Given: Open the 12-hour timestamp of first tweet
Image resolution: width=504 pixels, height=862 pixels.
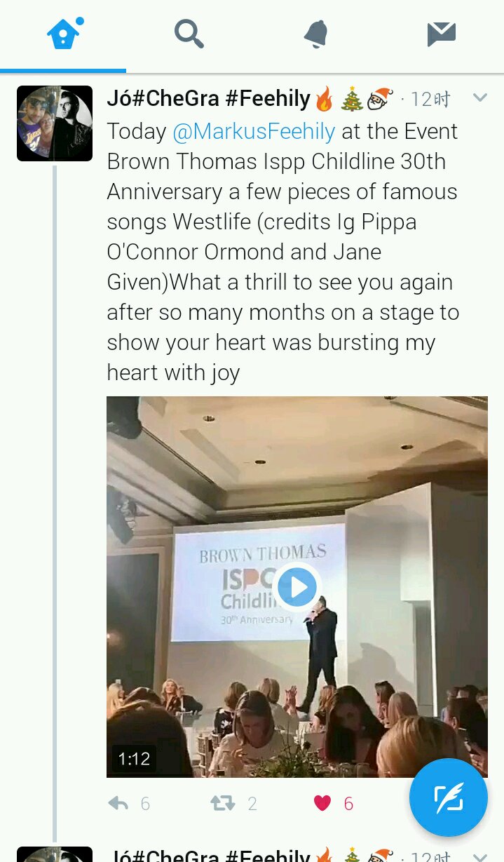Looking at the screenshot, I should [x=430, y=100].
